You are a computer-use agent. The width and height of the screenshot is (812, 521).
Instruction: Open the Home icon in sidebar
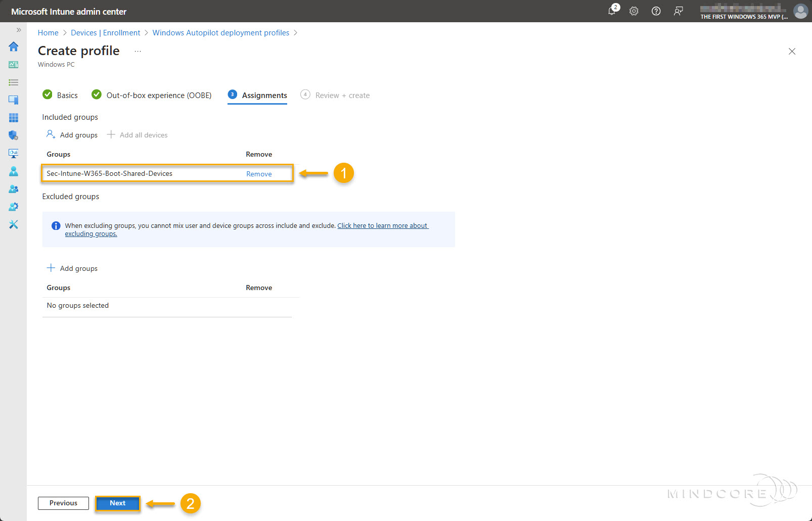pos(14,46)
